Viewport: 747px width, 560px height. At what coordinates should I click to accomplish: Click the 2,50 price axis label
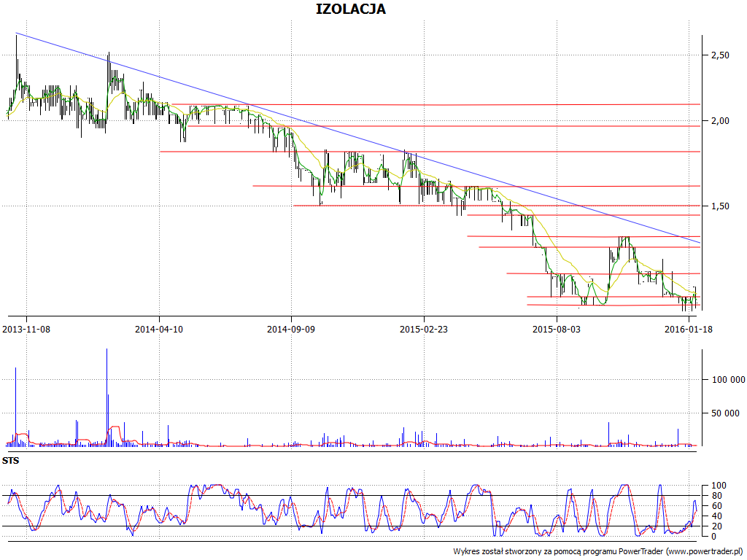(720, 55)
